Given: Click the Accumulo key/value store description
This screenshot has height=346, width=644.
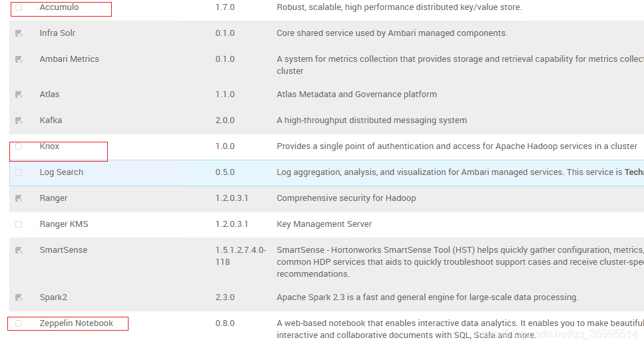Looking at the screenshot, I should [x=399, y=7].
